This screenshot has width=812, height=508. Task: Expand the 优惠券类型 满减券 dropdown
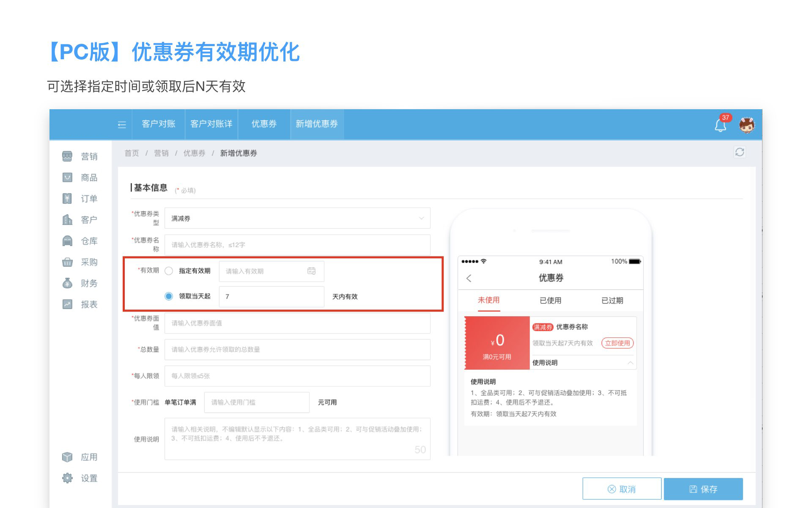coord(297,218)
